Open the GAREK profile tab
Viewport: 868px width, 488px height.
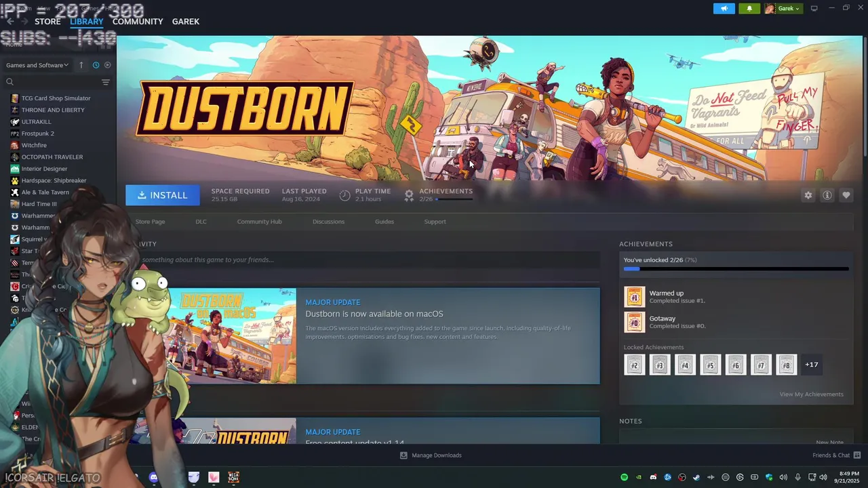click(185, 22)
